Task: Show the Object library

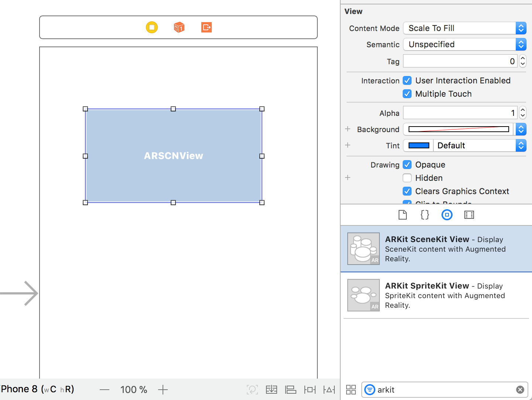Action: pyautogui.click(x=447, y=215)
